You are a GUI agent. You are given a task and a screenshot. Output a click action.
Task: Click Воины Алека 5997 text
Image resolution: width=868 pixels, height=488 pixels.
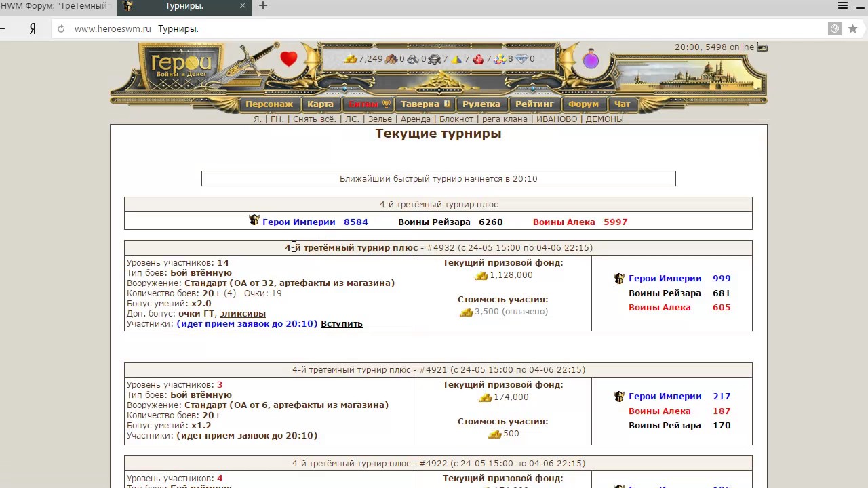tap(580, 222)
